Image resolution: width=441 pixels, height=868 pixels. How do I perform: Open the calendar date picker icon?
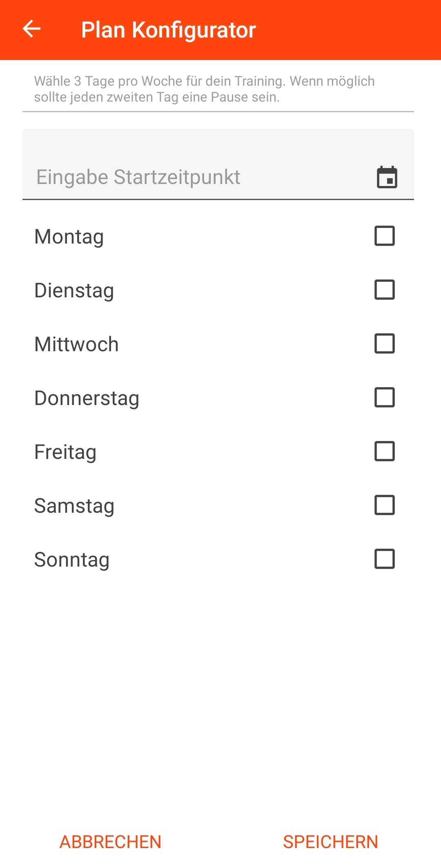(x=387, y=177)
